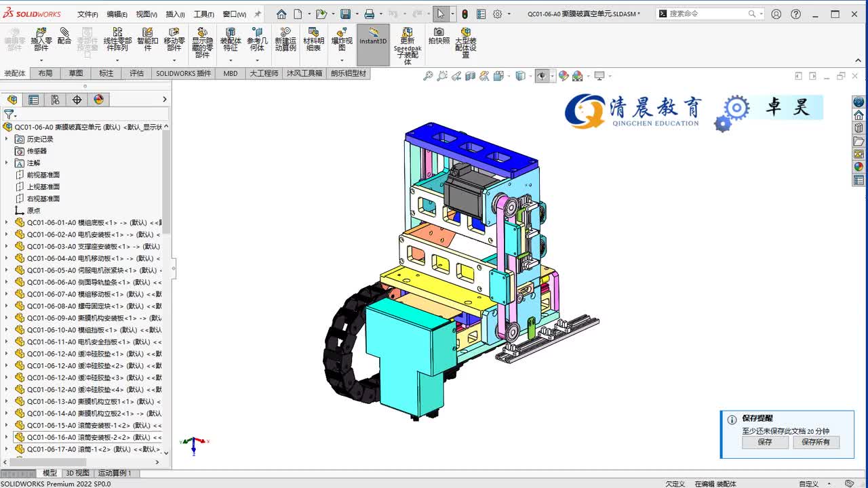Click the 插入零部件 insert components icon
The height and width of the screenshot is (488, 868).
click(x=41, y=32)
